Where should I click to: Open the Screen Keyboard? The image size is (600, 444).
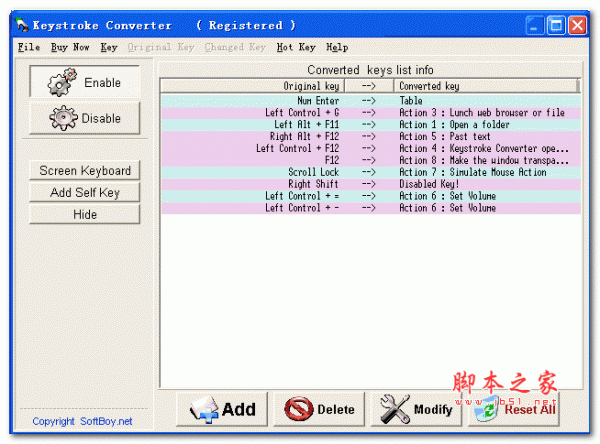85,170
